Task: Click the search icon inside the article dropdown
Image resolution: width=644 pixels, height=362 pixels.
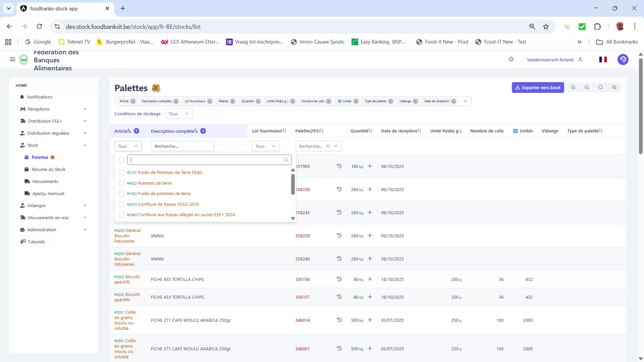Action: pyautogui.click(x=286, y=160)
